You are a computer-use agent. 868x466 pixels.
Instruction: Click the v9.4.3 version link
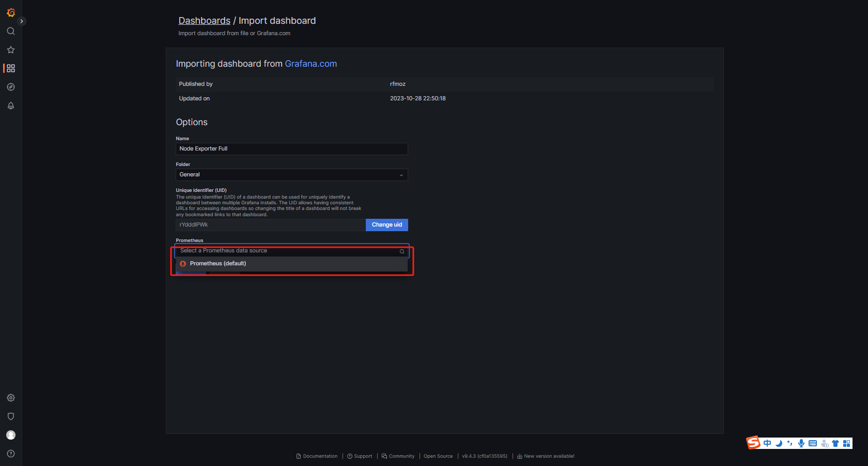click(485, 456)
